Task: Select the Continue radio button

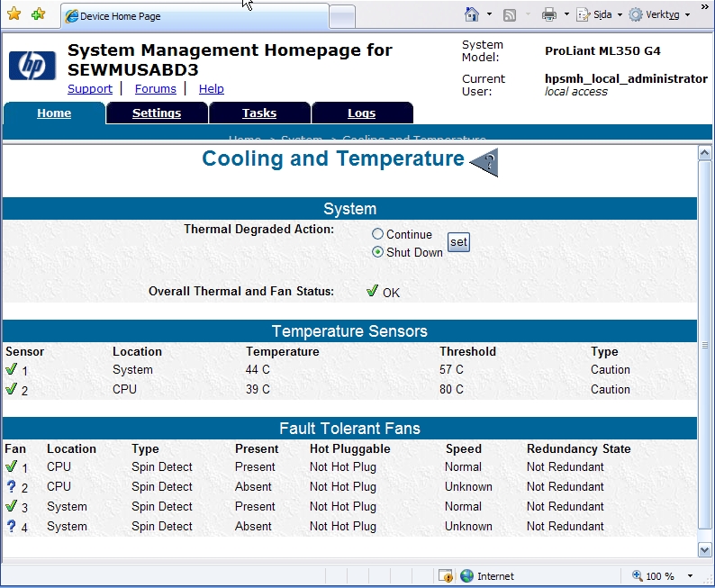Action: click(x=377, y=234)
